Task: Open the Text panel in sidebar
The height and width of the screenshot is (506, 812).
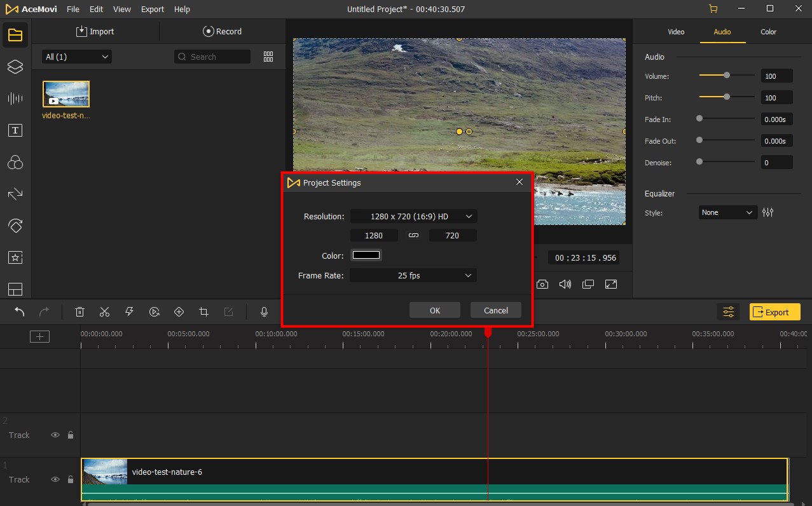Action: pyautogui.click(x=15, y=131)
